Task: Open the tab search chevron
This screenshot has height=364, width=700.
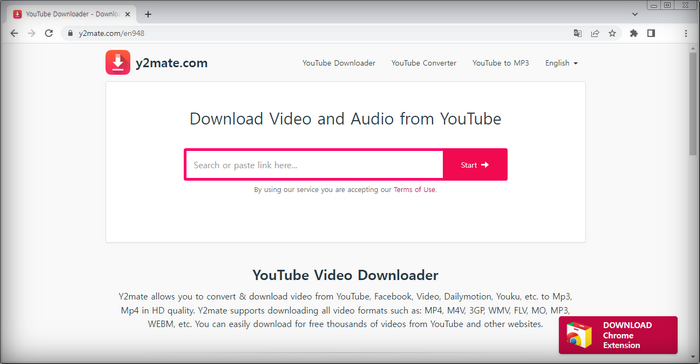Action: 635,14
